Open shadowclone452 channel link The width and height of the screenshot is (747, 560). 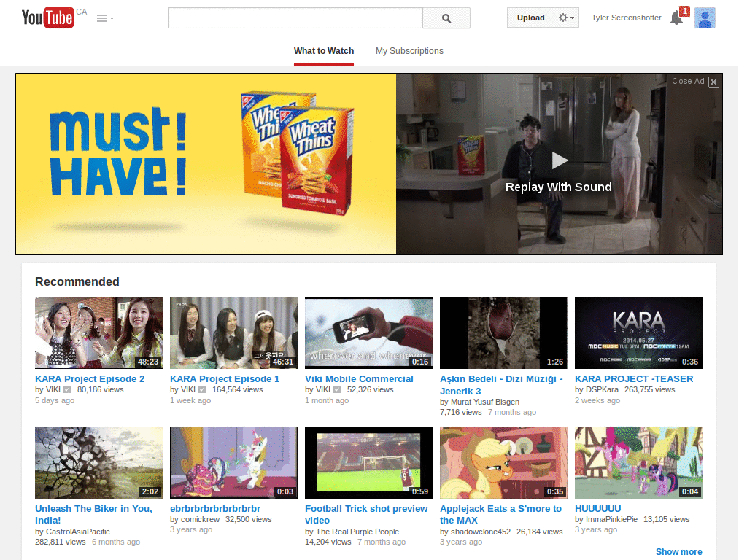click(481, 532)
